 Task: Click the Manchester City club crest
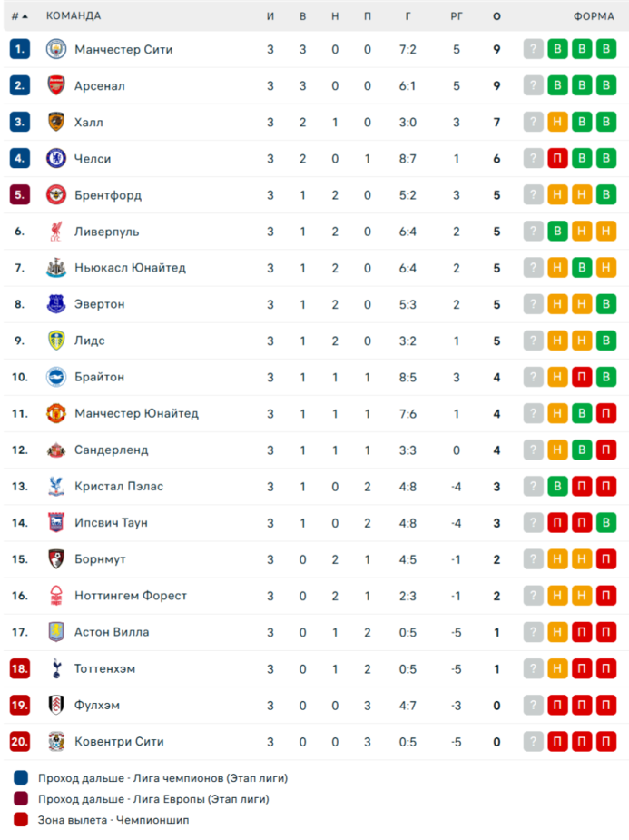55,49
